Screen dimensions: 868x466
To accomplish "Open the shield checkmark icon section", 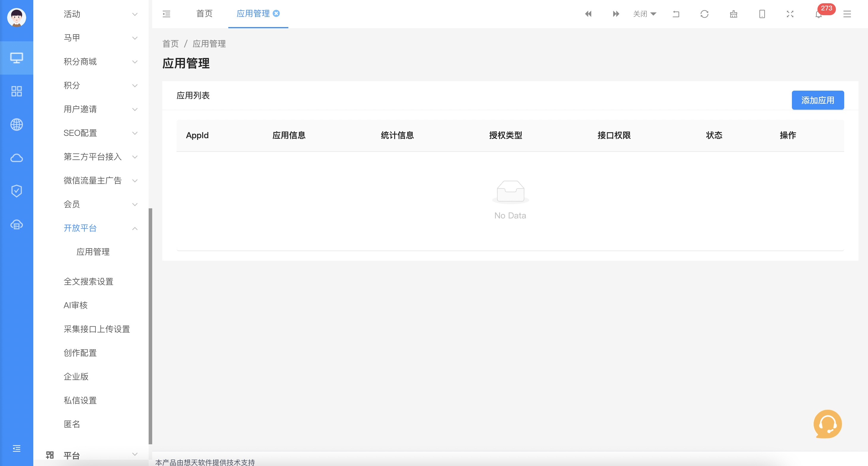I will [17, 191].
